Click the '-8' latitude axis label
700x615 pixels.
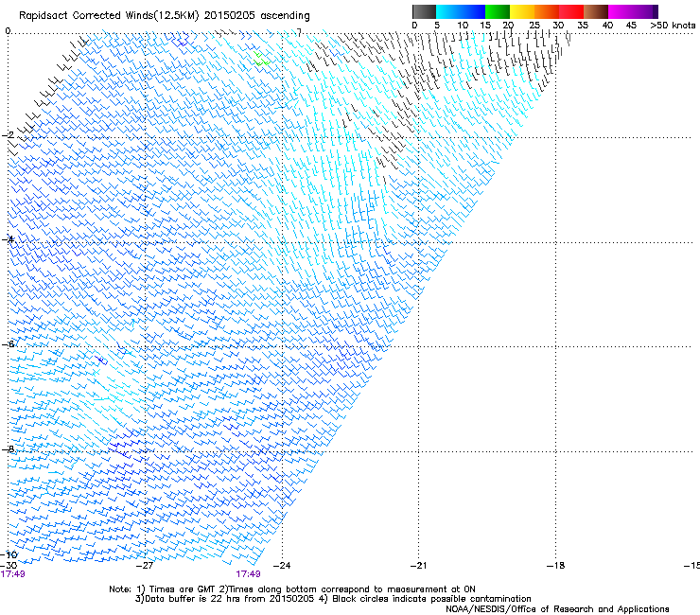(8, 449)
